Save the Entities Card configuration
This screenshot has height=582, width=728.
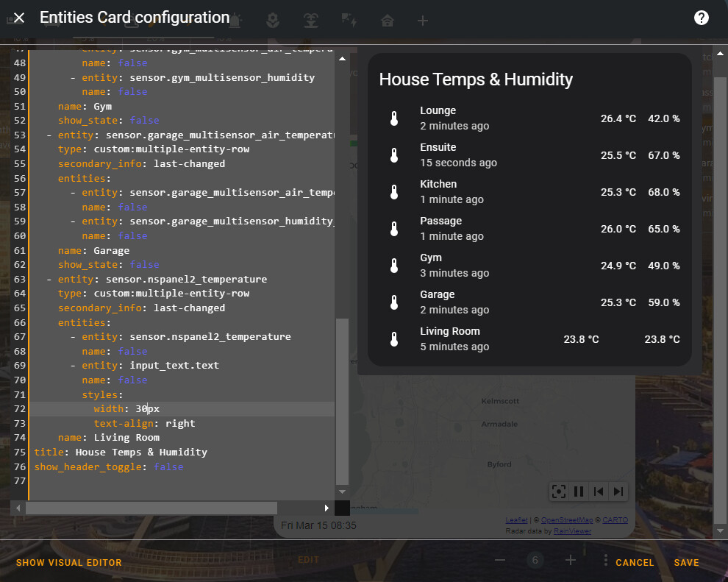click(686, 562)
